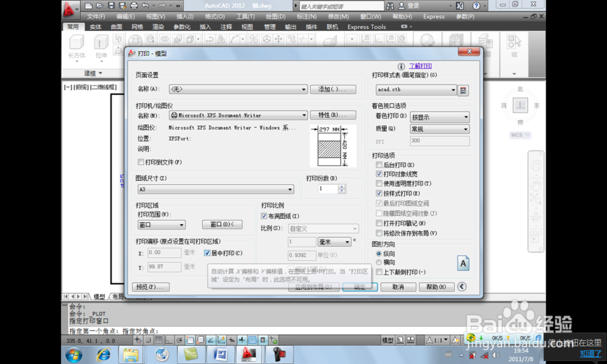The height and width of the screenshot is (364, 607).
Task: Enable 打印到文件 checkbox
Action: tap(141, 162)
